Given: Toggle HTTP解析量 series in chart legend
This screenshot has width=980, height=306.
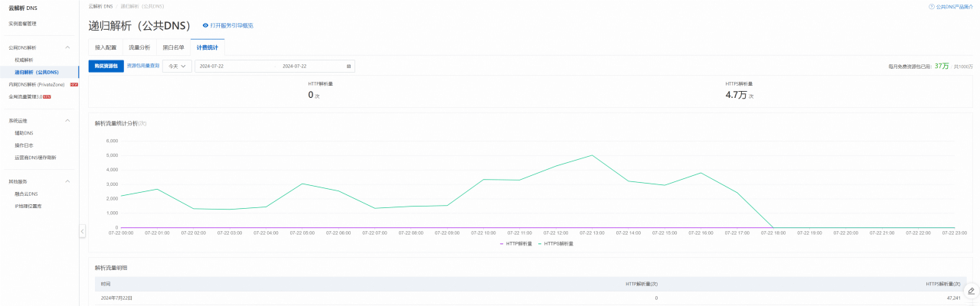Looking at the screenshot, I should coord(514,243).
